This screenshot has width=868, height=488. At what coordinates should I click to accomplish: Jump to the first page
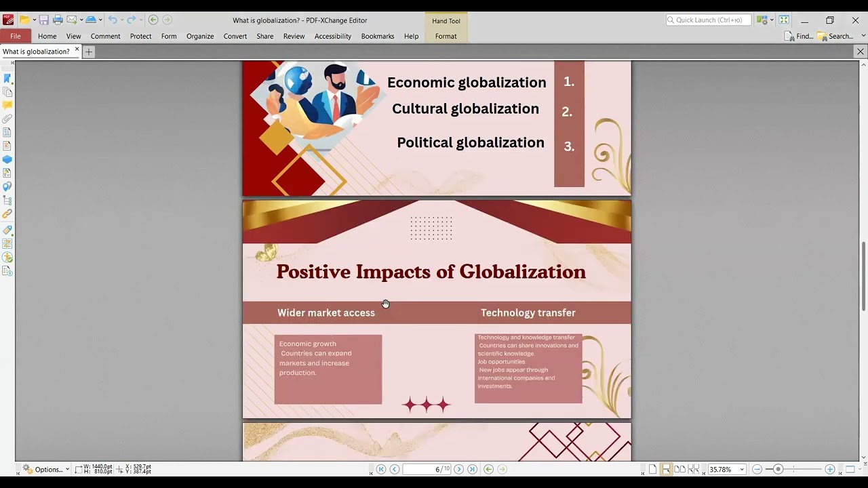pos(381,469)
